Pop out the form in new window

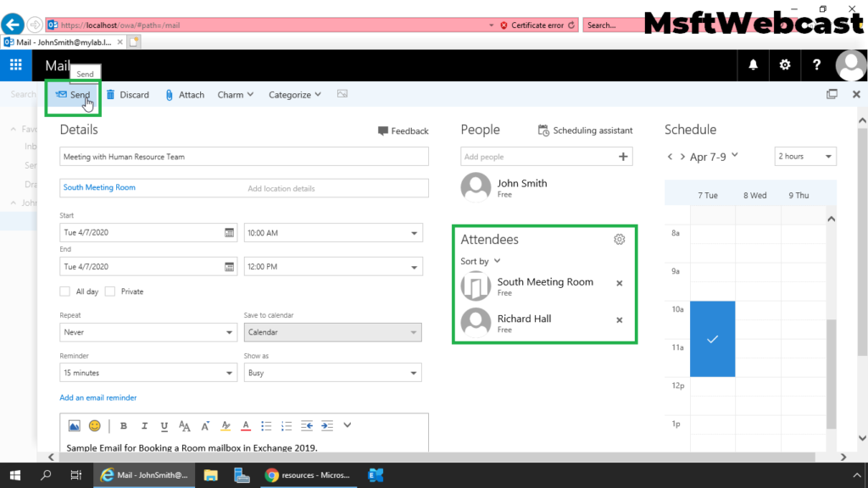[x=832, y=94]
